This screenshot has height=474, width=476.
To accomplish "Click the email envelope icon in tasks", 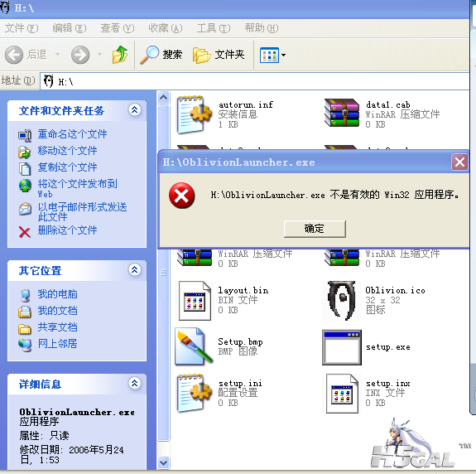I will pos(25,209).
